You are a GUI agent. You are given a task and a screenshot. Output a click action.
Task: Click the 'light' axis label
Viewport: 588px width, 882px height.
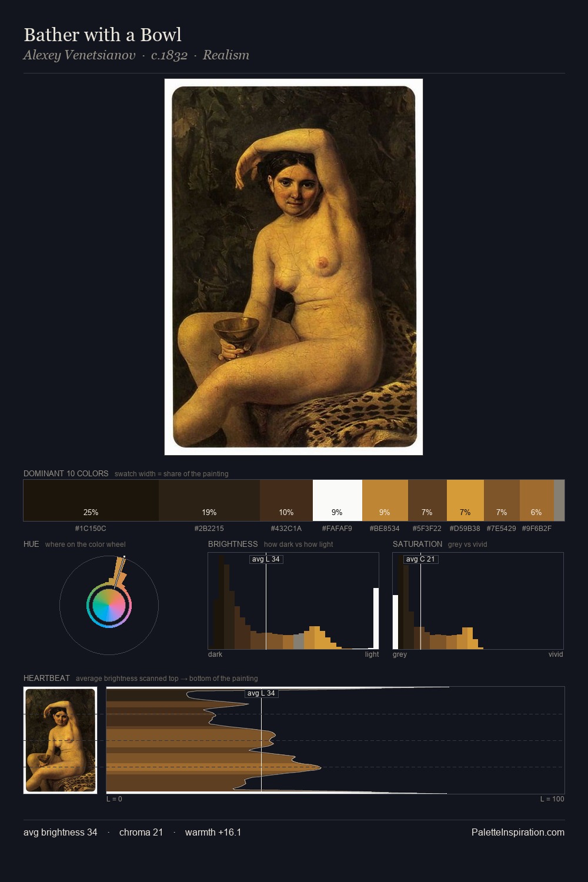tap(372, 654)
